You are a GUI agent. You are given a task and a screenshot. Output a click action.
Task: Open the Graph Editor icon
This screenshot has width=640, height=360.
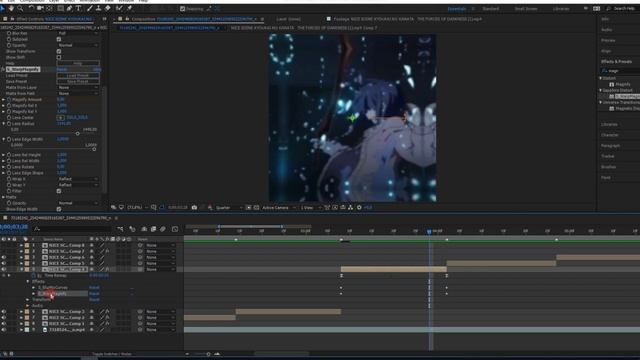175,229
